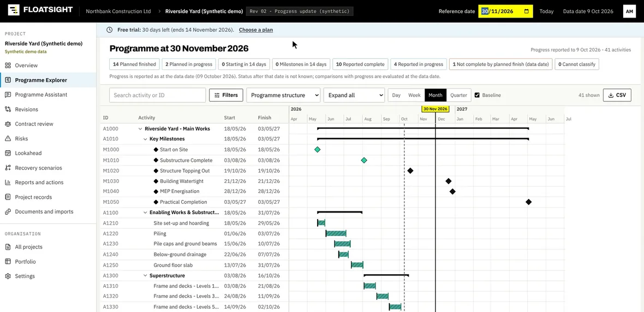Toggle the Baseline checkbox
This screenshot has height=312, width=644.
(477, 95)
